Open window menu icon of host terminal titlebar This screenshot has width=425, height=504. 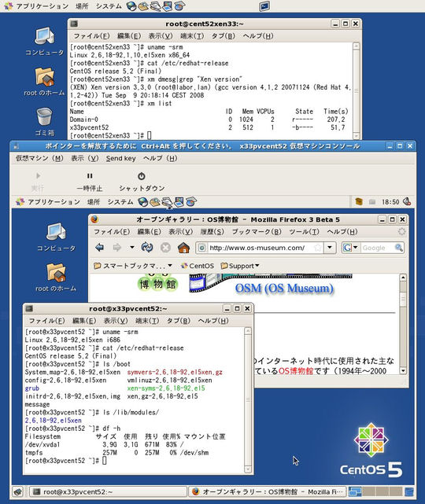tap(74, 24)
